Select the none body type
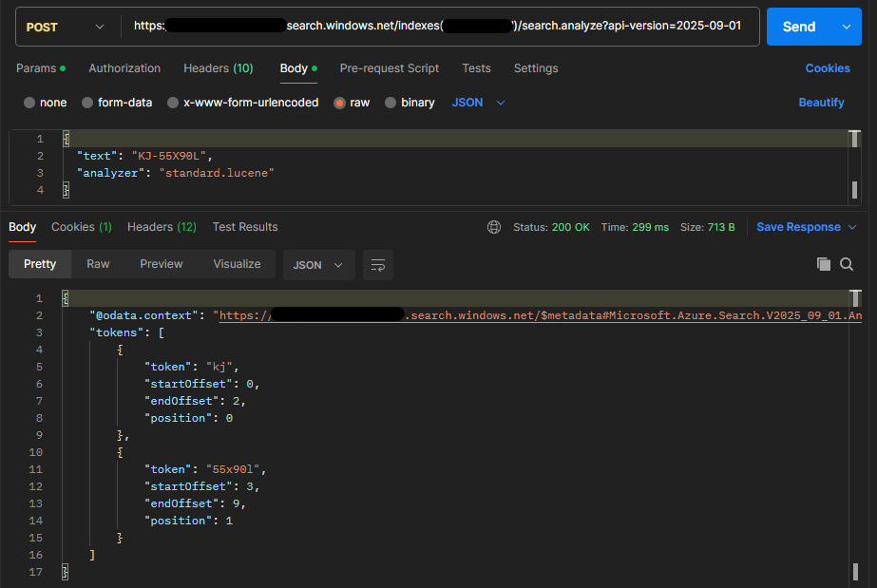The image size is (877, 588). point(29,103)
